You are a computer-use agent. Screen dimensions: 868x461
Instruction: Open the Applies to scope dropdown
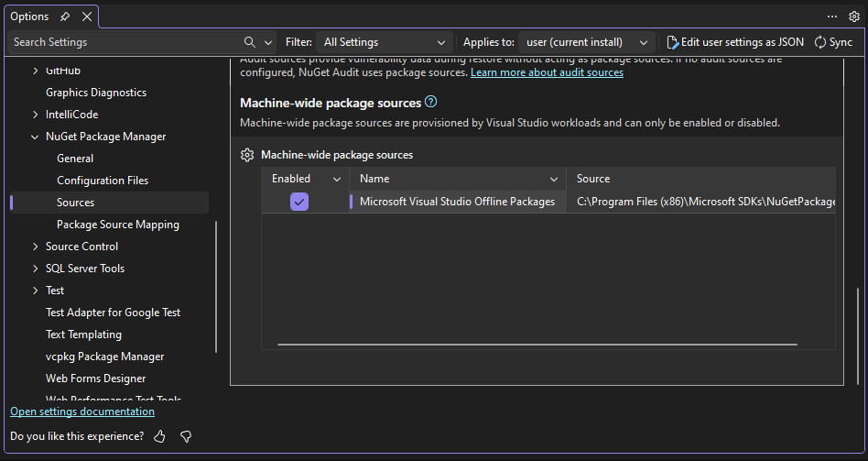pos(586,42)
